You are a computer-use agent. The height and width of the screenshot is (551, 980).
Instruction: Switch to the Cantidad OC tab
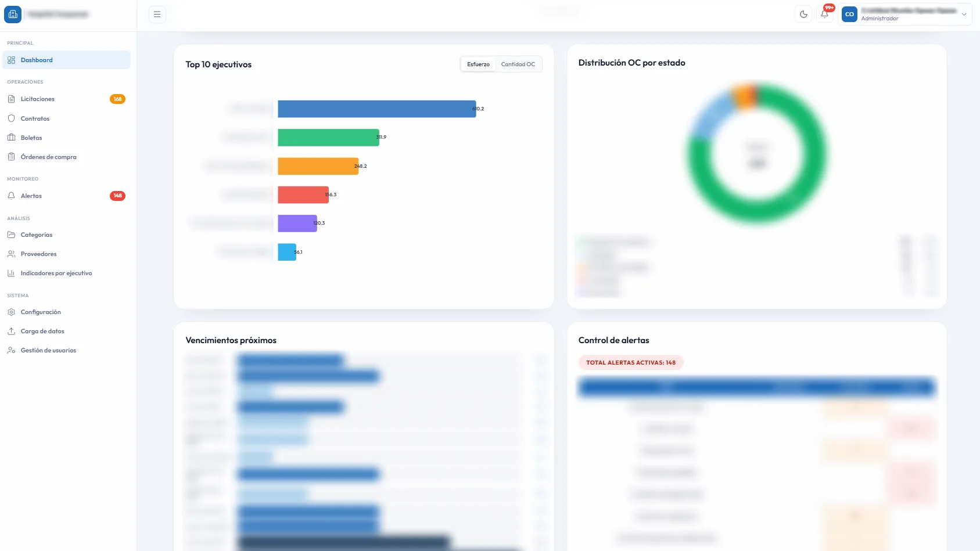click(518, 64)
